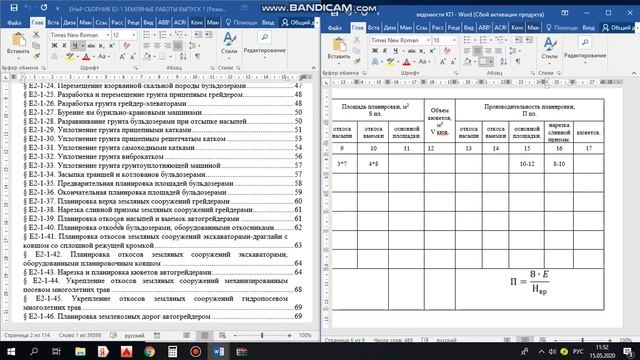Switch to Print Layout view in left window
This screenshot has width=640, height=360.
pyautogui.click(x=204, y=336)
